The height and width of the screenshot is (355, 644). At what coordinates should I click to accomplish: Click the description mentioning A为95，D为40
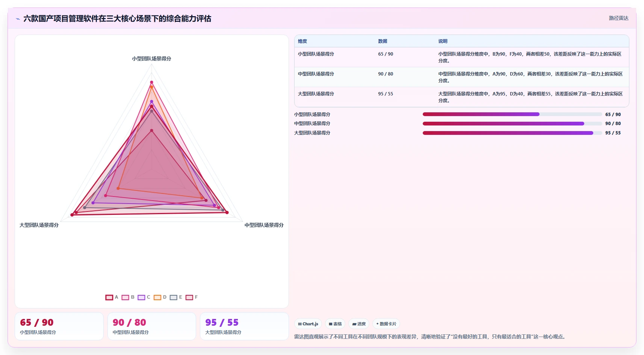pyautogui.click(x=531, y=97)
